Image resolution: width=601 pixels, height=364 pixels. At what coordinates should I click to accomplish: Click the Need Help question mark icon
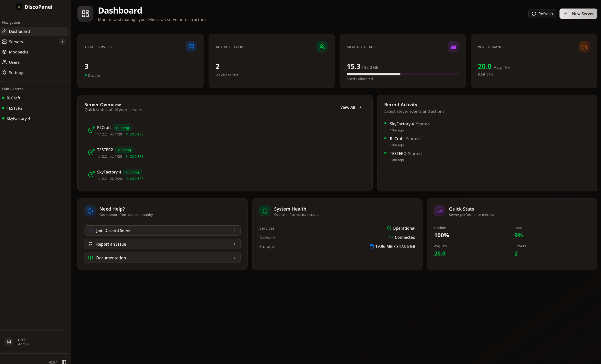click(x=90, y=211)
